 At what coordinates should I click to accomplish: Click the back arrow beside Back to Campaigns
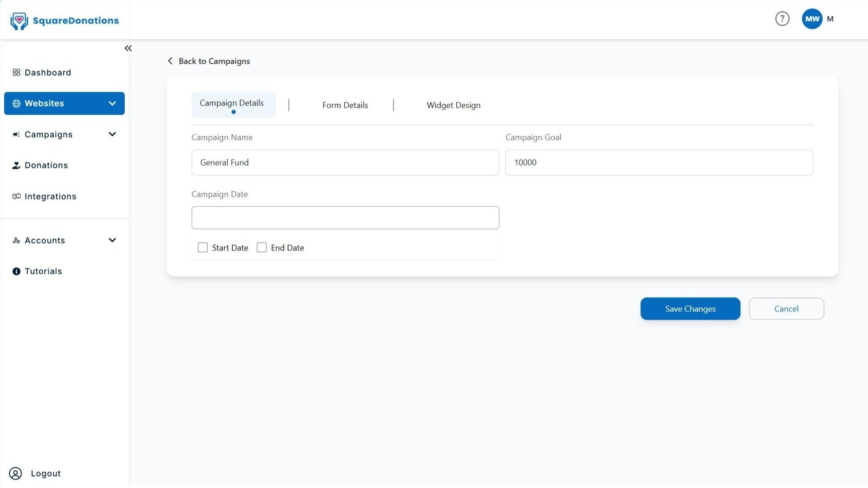pos(170,61)
